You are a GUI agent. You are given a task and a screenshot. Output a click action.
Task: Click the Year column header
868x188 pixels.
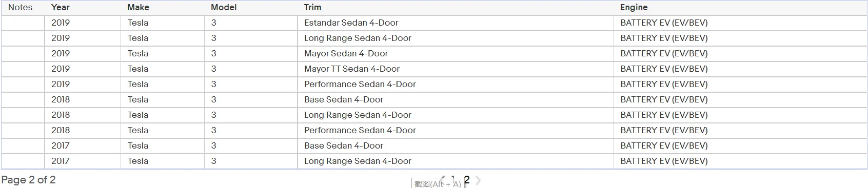click(x=61, y=7)
